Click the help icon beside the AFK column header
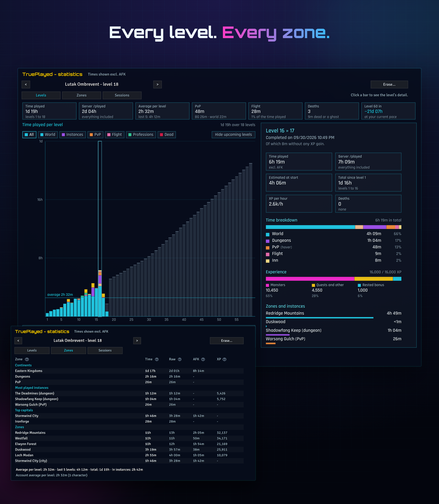439x504 pixels. click(x=203, y=359)
